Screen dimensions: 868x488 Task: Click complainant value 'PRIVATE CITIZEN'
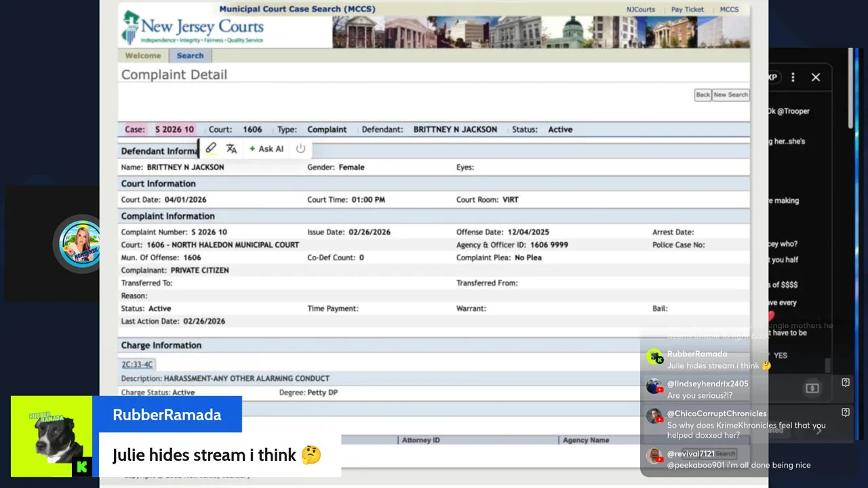click(x=200, y=270)
